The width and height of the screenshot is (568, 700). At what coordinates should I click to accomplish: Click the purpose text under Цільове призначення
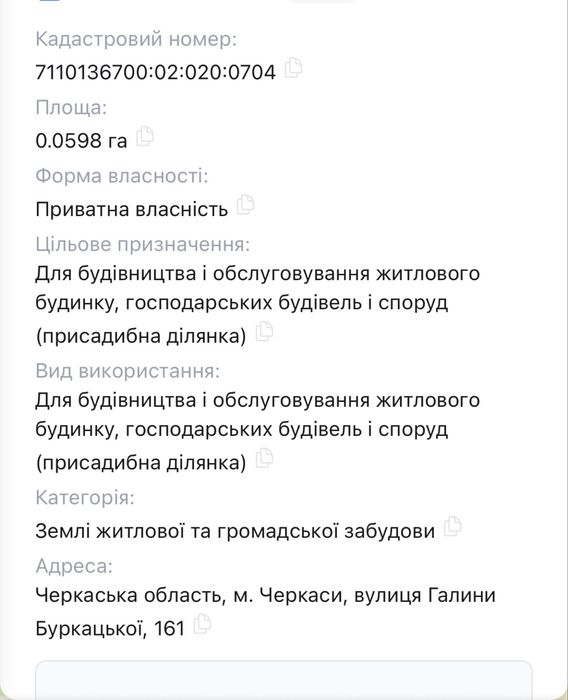click(258, 304)
